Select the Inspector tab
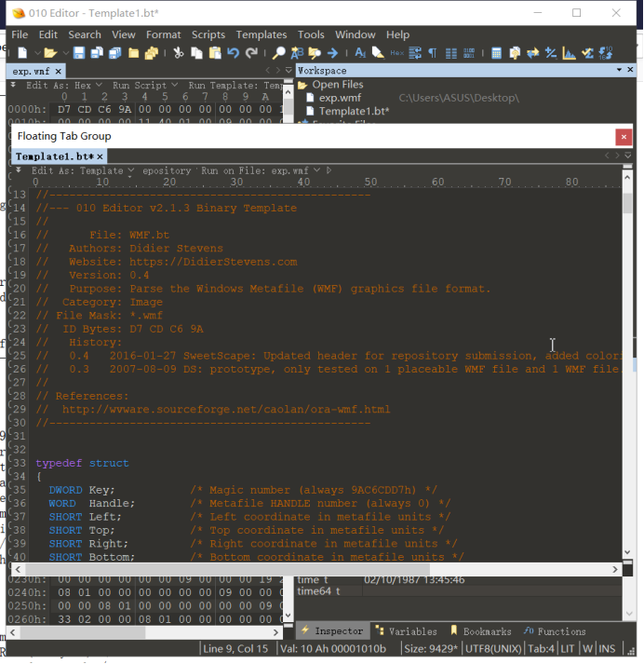644x664 pixels. 332,631
